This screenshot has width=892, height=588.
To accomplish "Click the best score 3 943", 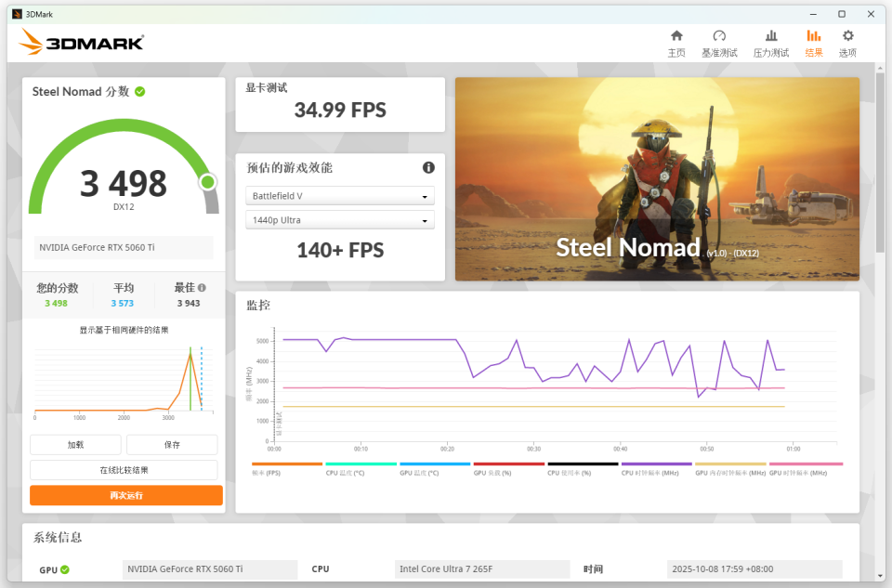I will [189, 303].
